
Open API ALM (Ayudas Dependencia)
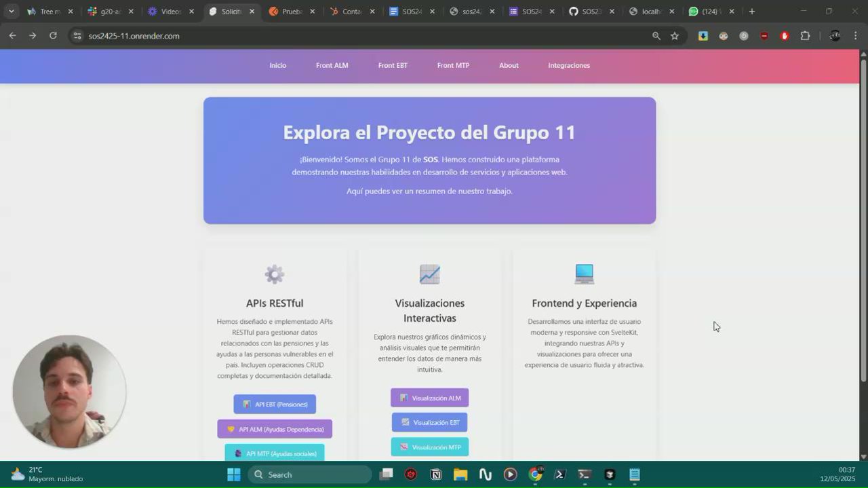[275, 429]
